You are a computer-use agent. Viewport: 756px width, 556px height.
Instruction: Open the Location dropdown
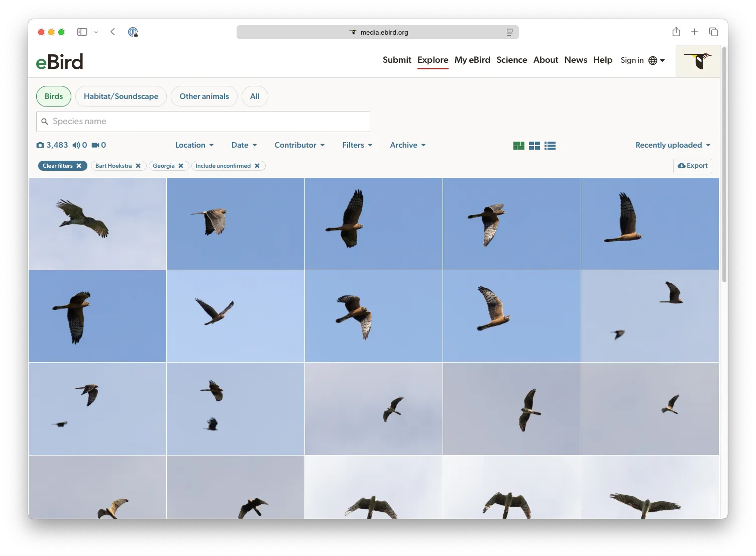click(x=194, y=145)
